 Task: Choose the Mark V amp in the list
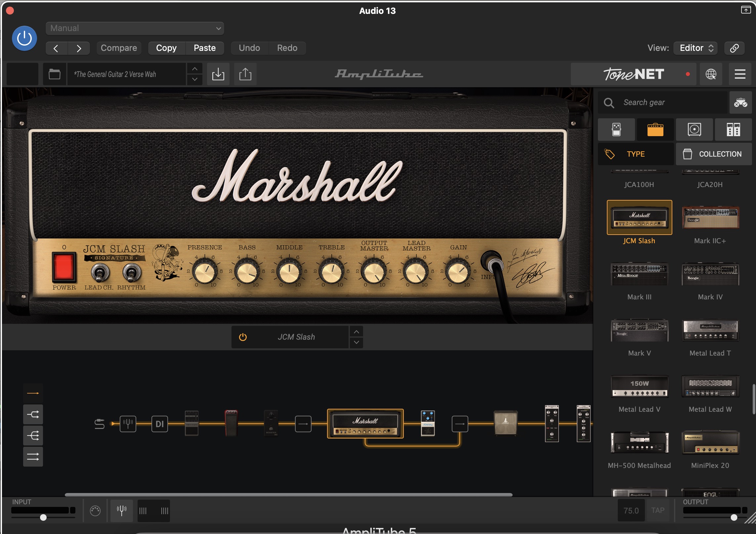coord(639,330)
